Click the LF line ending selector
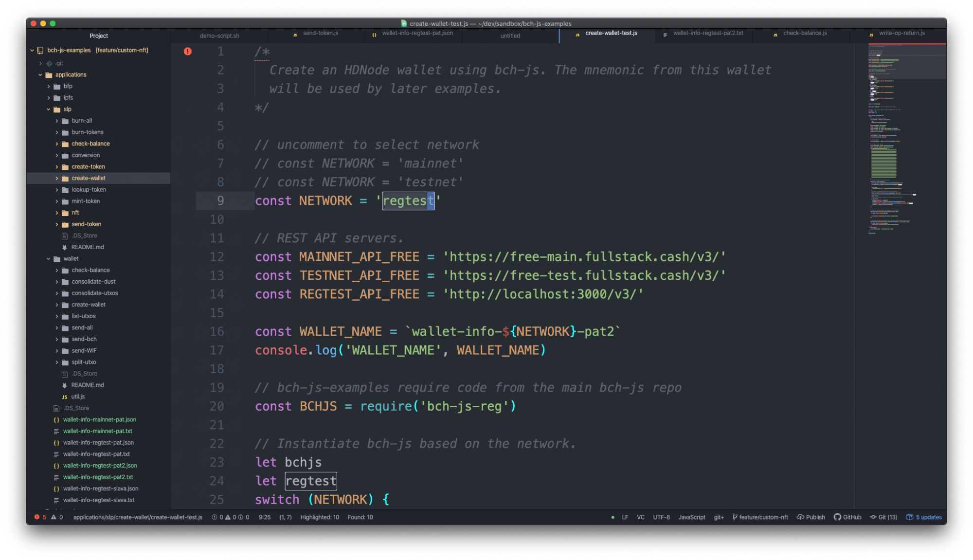Image resolution: width=973 pixels, height=560 pixels. [625, 517]
